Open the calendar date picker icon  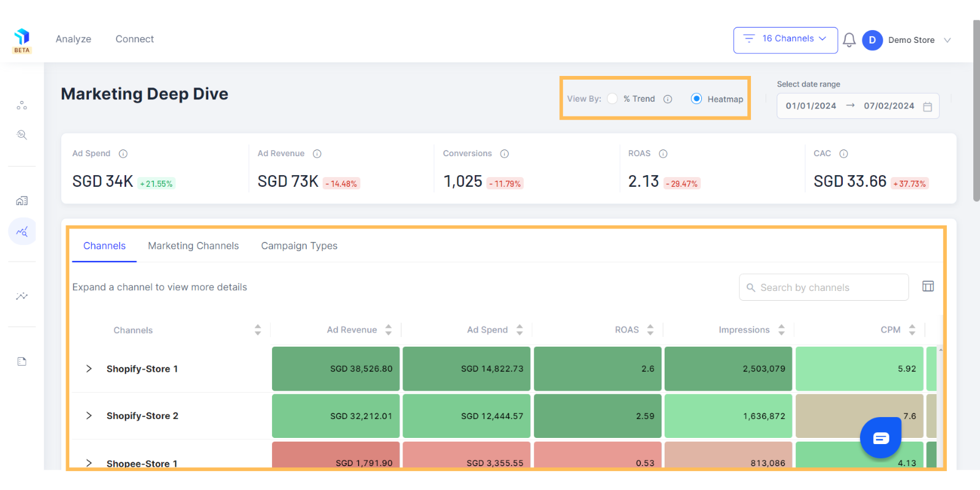927,107
